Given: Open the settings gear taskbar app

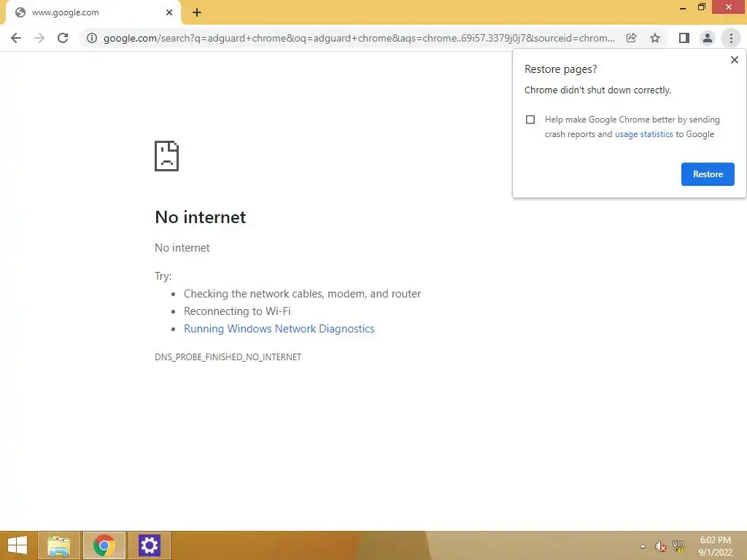Looking at the screenshot, I should point(149,545).
